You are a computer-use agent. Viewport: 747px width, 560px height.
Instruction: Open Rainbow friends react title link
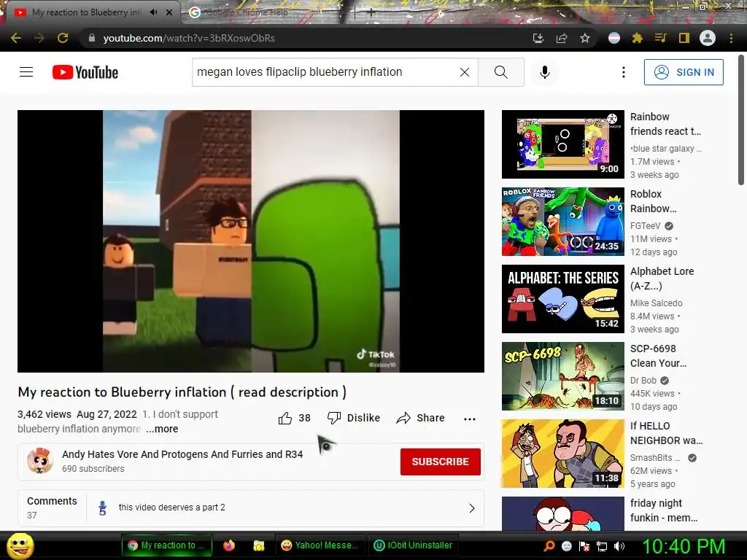click(x=665, y=124)
